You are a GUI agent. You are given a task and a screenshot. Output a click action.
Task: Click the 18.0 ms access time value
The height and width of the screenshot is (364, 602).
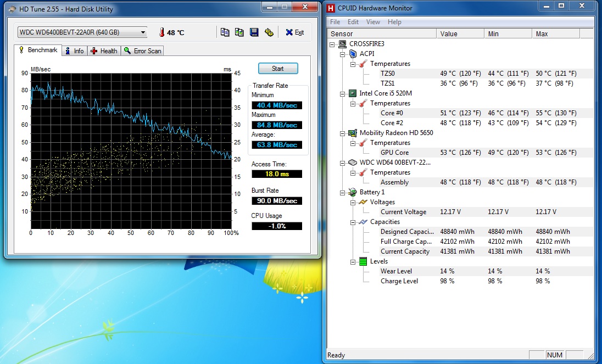pos(277,173)
